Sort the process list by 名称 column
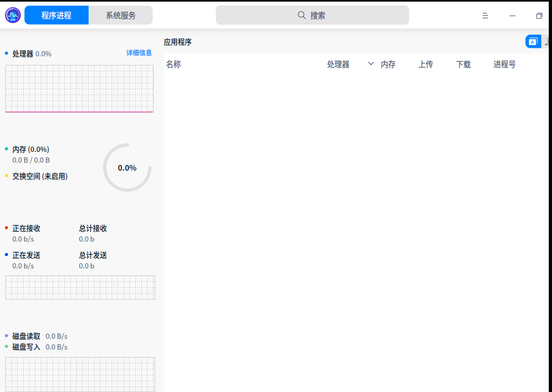Screen dimensions: 552x392 173,64
